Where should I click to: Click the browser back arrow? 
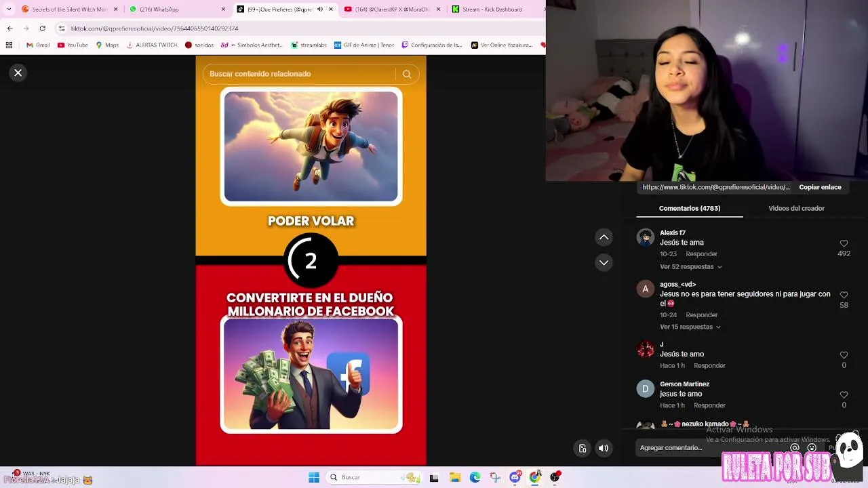pos(9,28)
